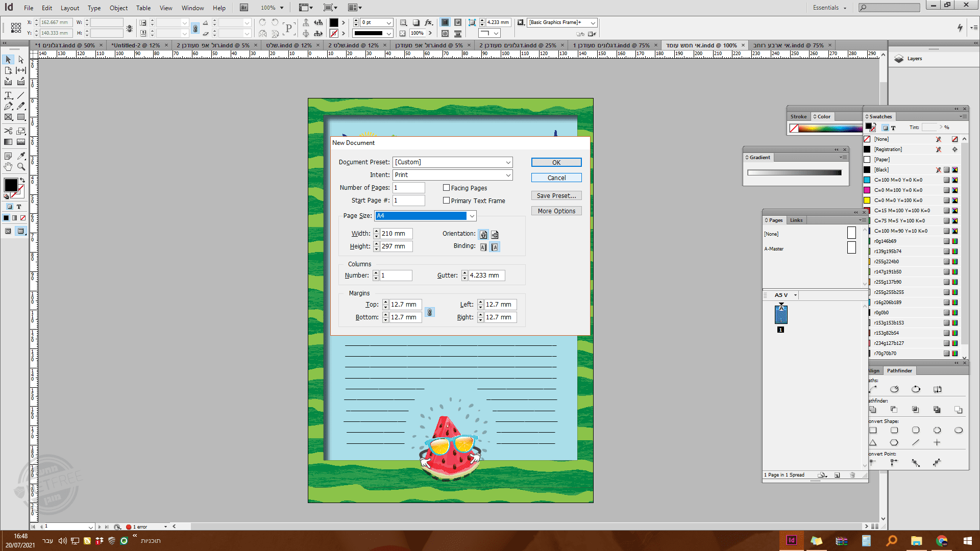Image resolution: width=980 pixels, height=551 pixels.
Task: Select the Type tool
Action: [8, 95]
